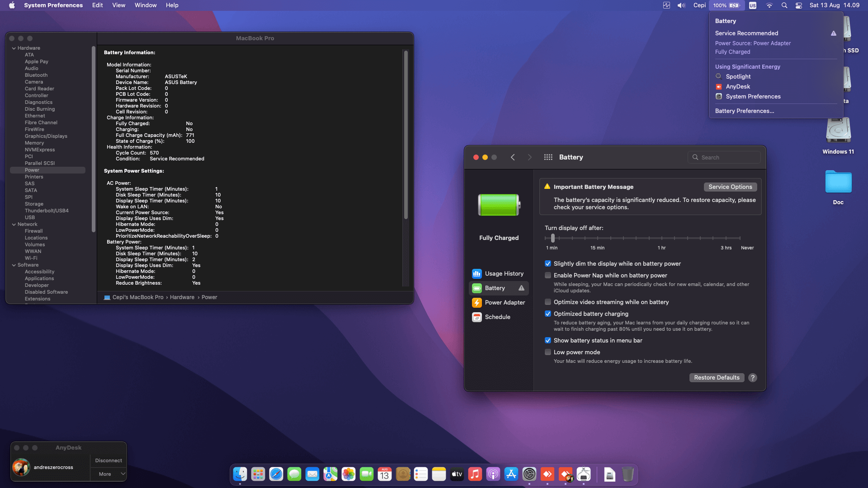Open the Schedule sidebar icon
This screenshot has width=868, height=488.
(x=476, y=317)
